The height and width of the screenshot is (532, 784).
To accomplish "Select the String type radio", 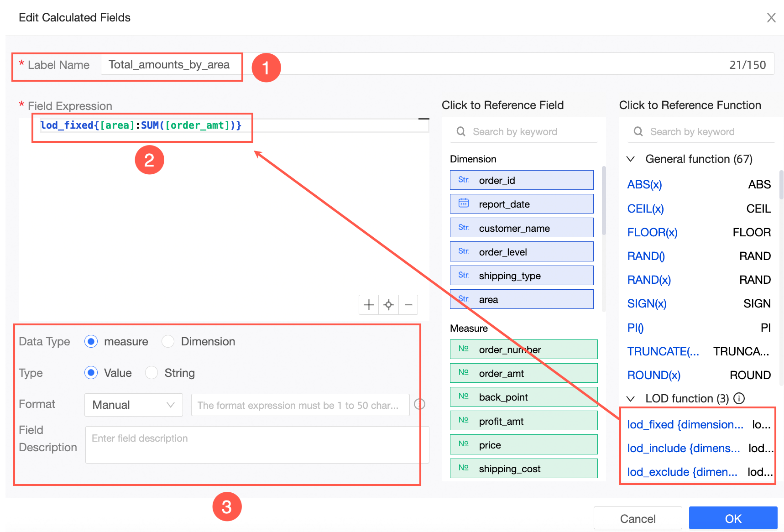I will click(152, 373).
